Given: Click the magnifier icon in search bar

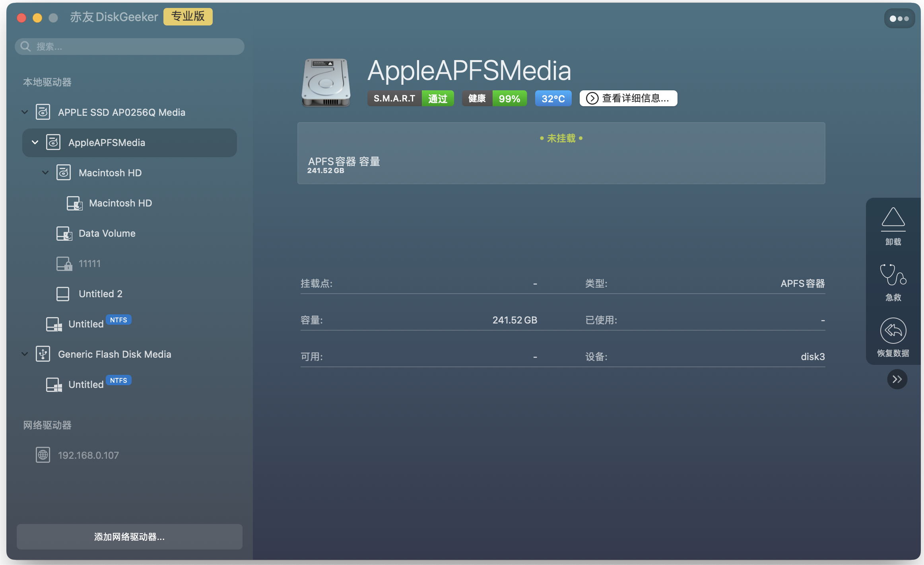Looking at the screenshot, I should pos(25,47).
